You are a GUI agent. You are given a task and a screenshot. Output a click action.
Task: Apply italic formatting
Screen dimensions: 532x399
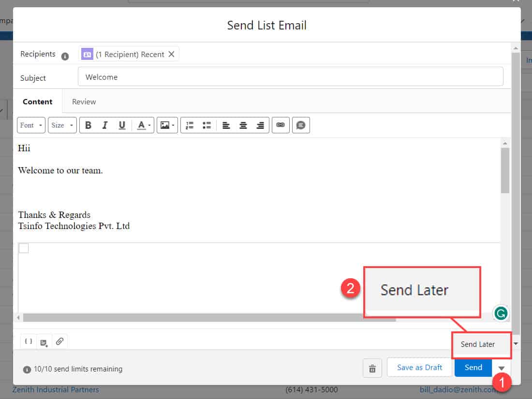click(x=105, y=125)
